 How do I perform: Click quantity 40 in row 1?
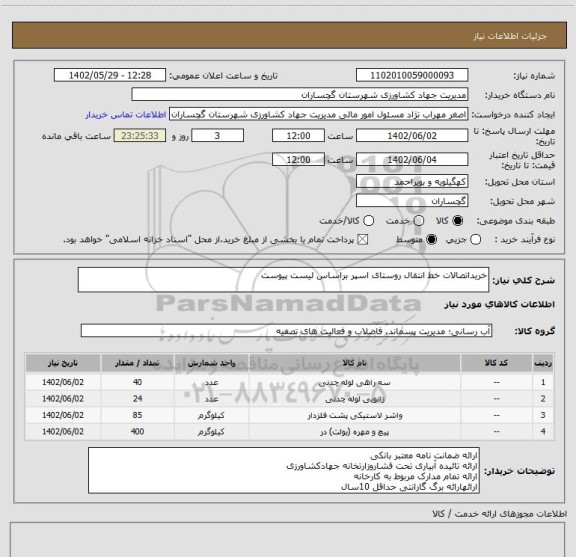[x=137, y=382]
